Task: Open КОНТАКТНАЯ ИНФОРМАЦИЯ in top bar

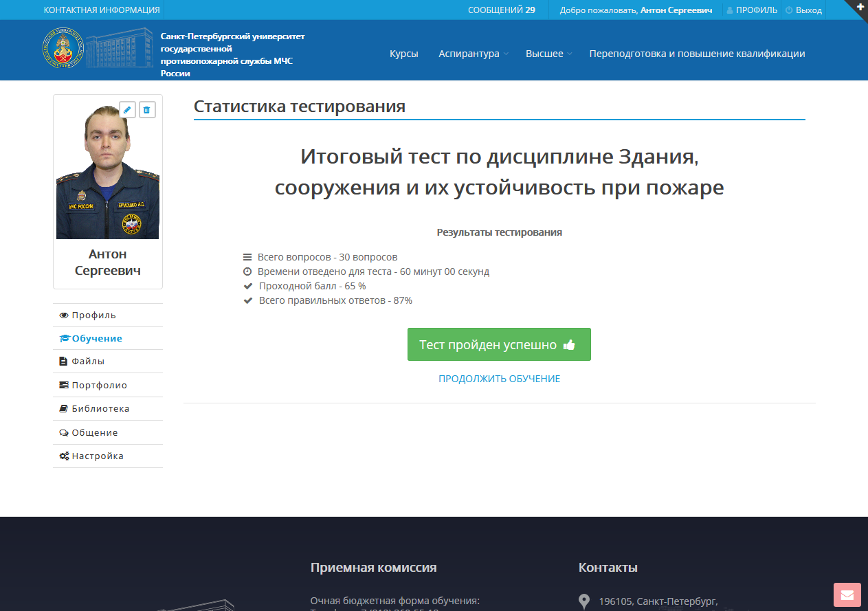Action: pos(102,10)
